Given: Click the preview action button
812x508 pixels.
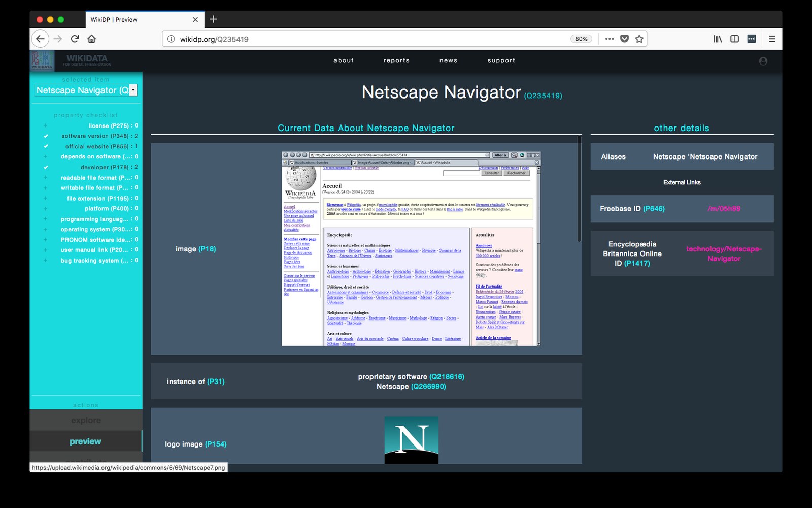Looking at the screenshot, I should pyautogui.click(x=86, y=441).
